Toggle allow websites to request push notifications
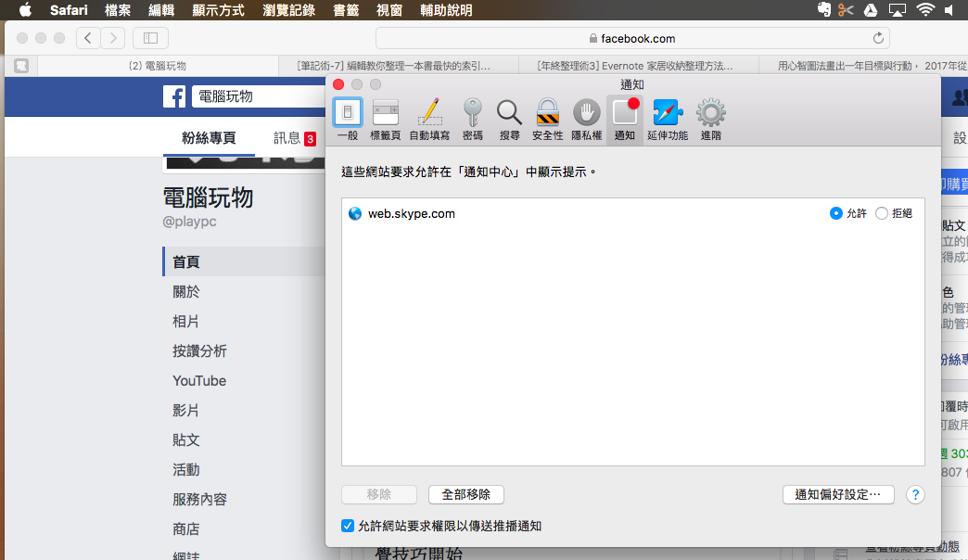968x560 pixels. (x=348, y=526)
